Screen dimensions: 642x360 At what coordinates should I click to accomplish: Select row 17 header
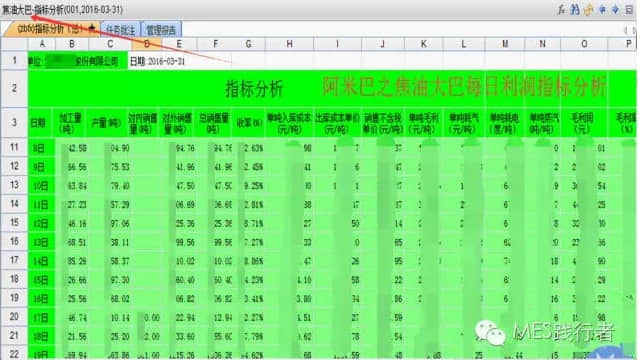[x=14, y=260]
